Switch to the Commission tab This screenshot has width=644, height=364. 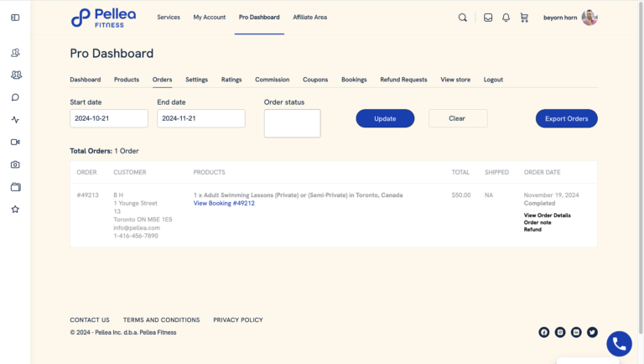(272, 80)
